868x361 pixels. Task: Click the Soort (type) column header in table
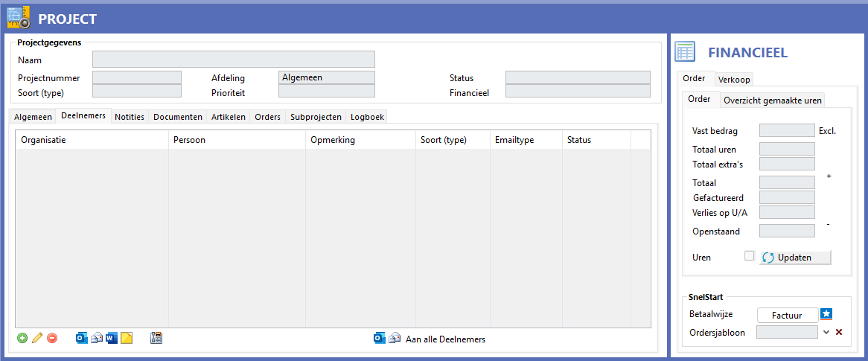point(453,140)
